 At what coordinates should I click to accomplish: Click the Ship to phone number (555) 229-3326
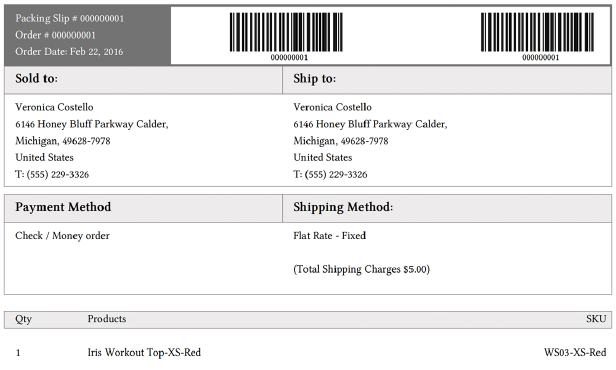click(334, 174)
